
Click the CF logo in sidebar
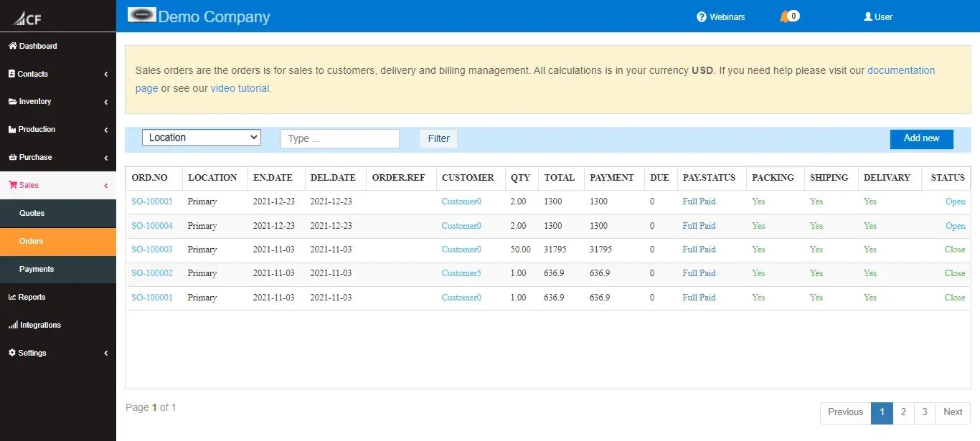click(x=27, y=17)
